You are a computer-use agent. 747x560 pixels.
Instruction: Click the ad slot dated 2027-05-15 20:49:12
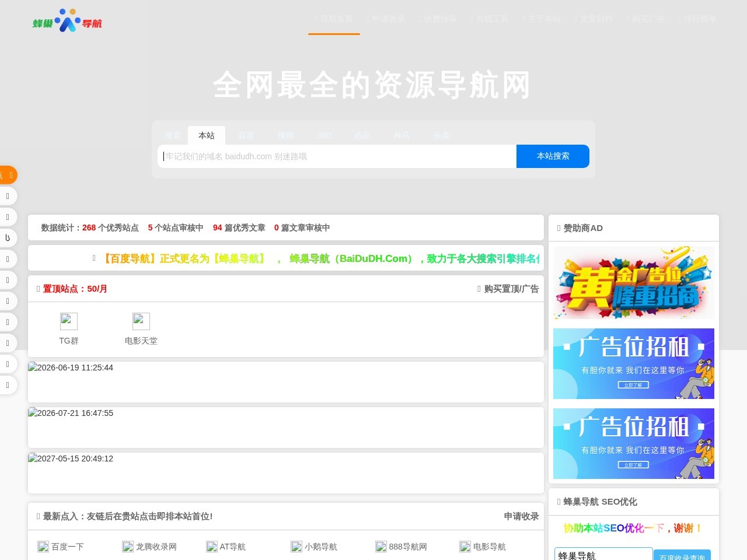pos(286,473)
